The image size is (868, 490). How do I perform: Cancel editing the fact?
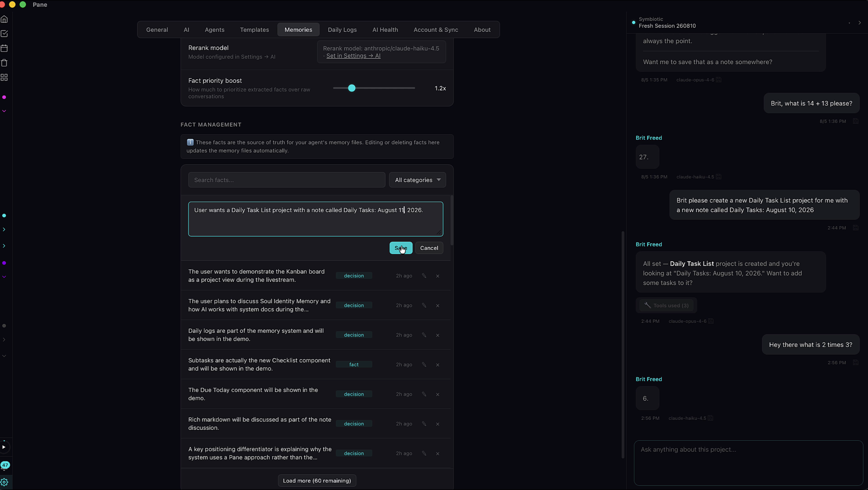(x=429, y=248)
